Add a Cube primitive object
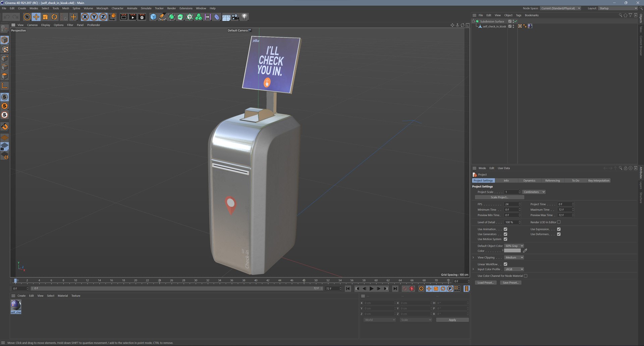This screenshot has width=644, height=346. tap(153, 17)
